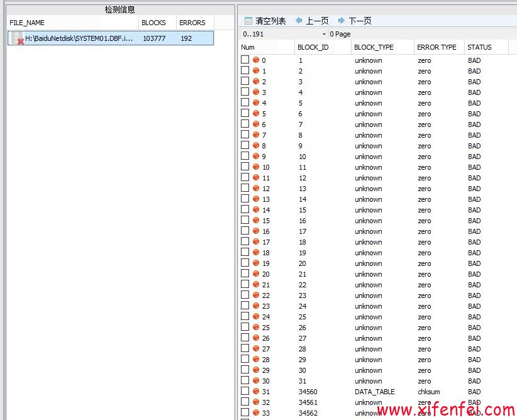
Task: Click the 0 Page label
Action: (x=340, y=34)
